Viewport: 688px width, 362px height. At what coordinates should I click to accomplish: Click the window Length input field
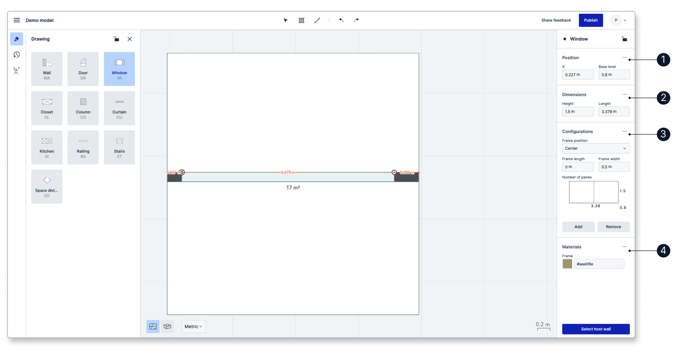pos(614,111)
